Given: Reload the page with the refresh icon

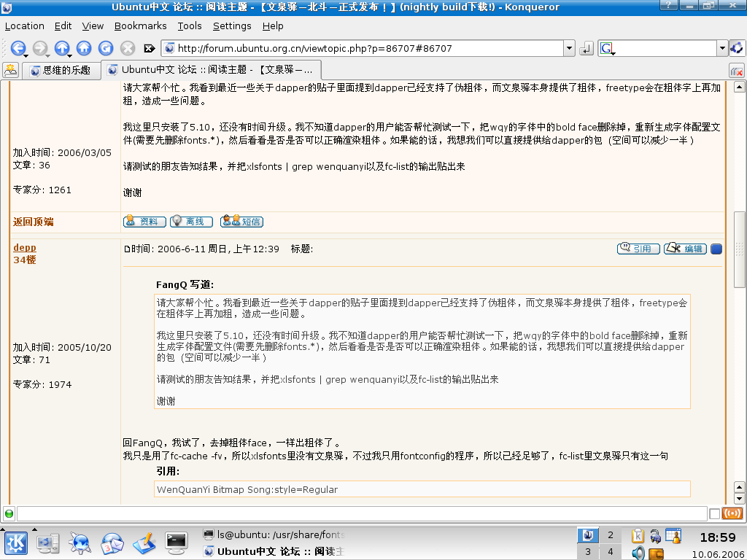Looking at the screenshot, I should [106, 48].
